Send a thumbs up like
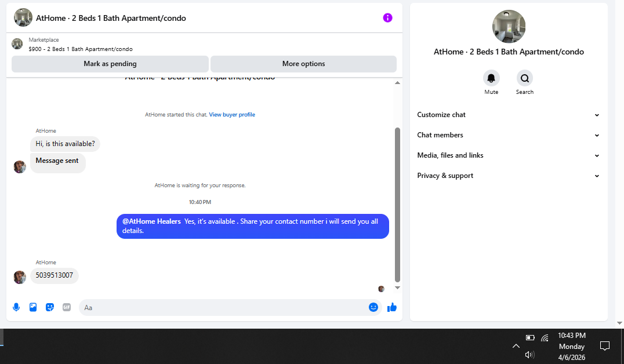This screenshot has width=624, height=364. pos(392,307)
